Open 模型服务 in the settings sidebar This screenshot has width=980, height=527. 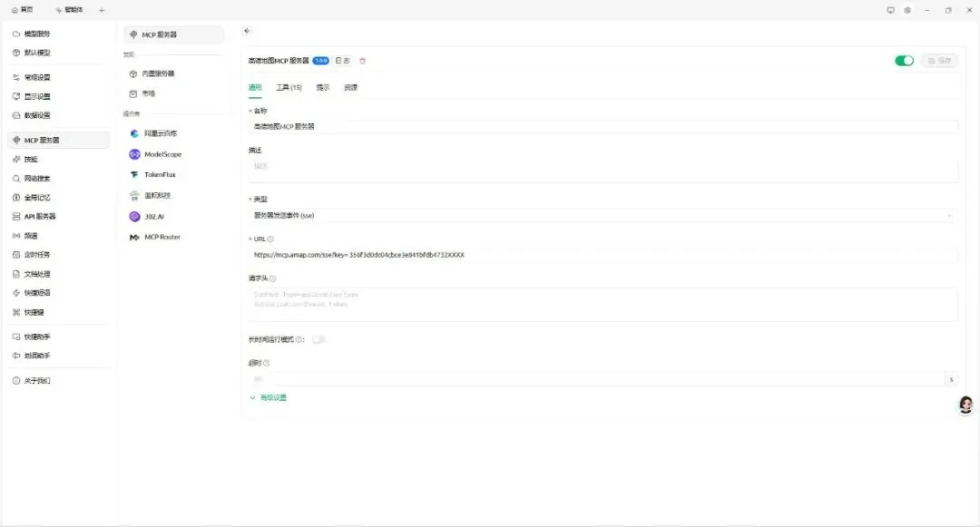[60, 34]
